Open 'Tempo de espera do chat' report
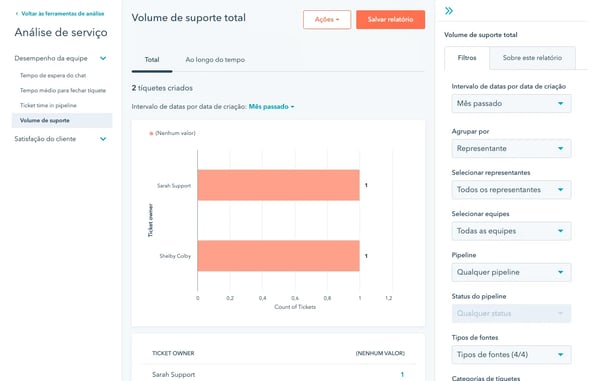 click(x=53, y=75)
